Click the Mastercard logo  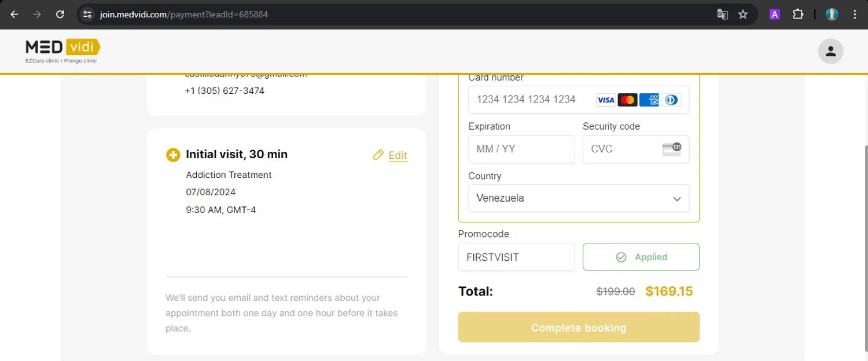[x=627, y=100]
